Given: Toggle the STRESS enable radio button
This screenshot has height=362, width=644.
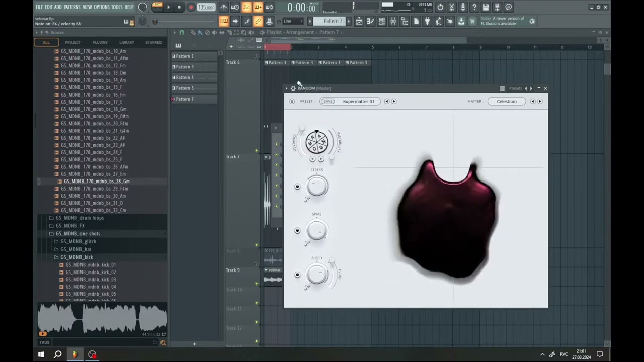Looking at the screenshot, I should tap(297, 187).
